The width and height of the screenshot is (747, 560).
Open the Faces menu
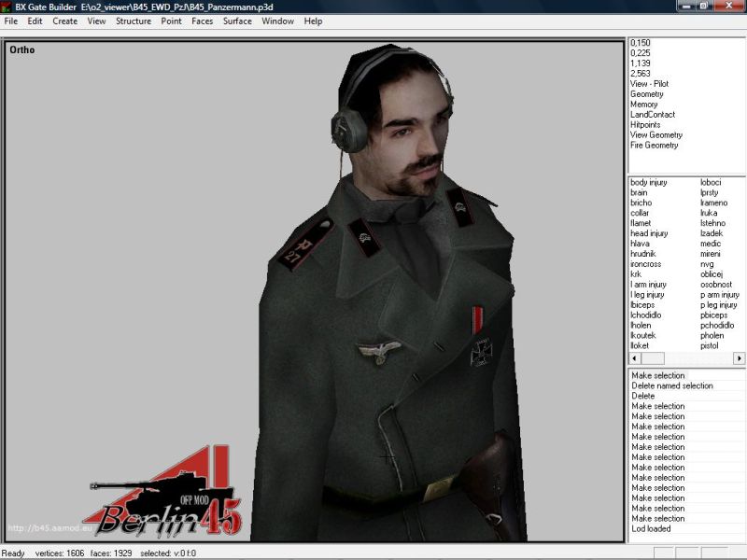pos(202,21)
